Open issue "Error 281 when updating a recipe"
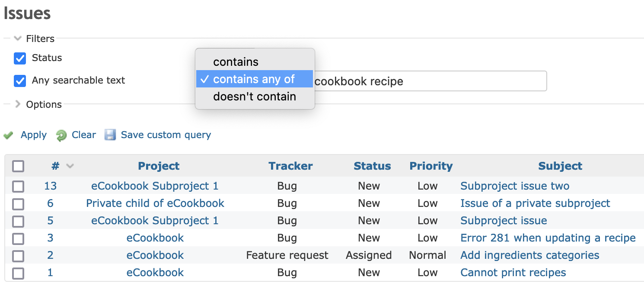Screen dimensions: 644x290 click(x=548, y=238)
